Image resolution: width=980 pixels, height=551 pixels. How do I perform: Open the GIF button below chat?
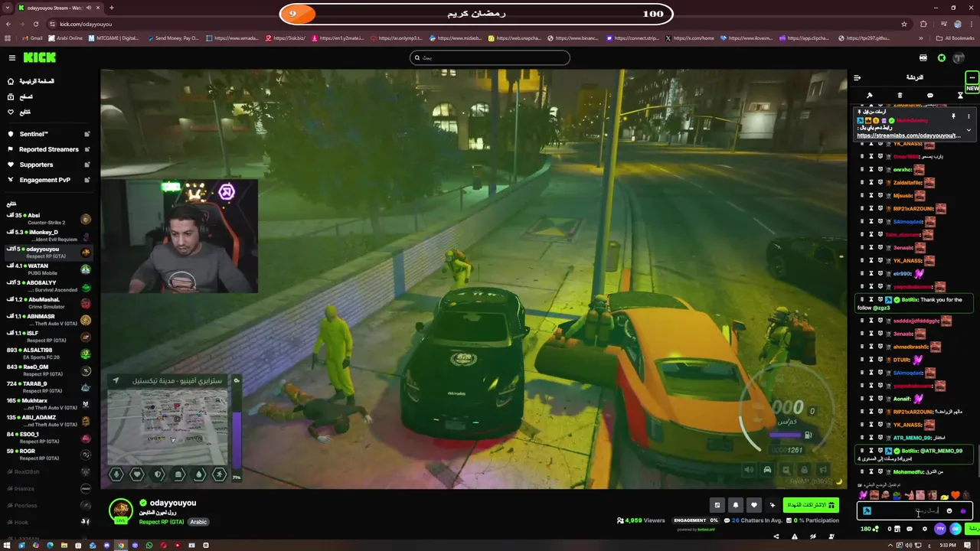[x=955, y=529]
